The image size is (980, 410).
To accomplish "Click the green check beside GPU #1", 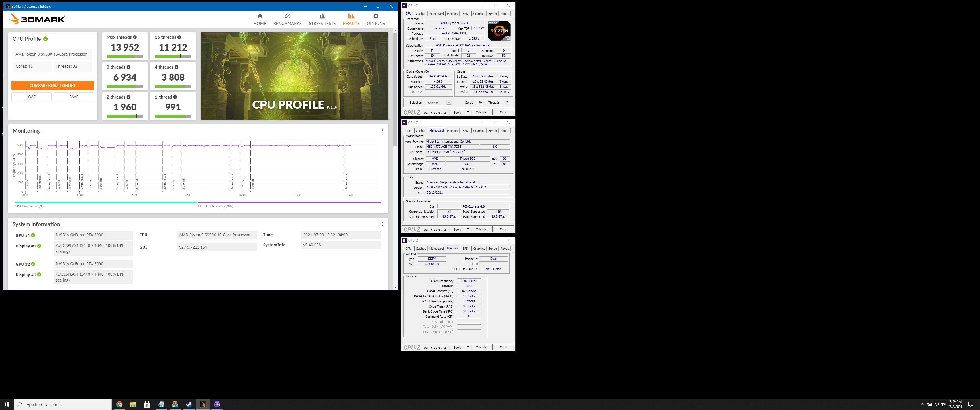I will [33, 235].
